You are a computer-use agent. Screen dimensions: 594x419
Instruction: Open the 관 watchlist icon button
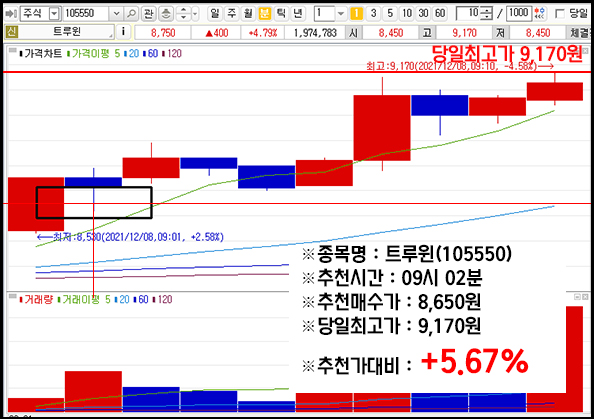click(x=149, y=14)
